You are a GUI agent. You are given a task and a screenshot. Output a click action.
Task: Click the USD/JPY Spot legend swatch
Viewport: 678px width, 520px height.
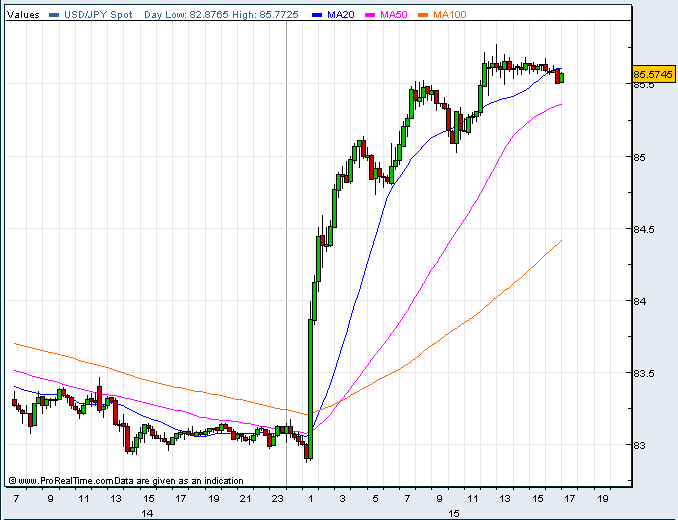[x=54, y=15]
